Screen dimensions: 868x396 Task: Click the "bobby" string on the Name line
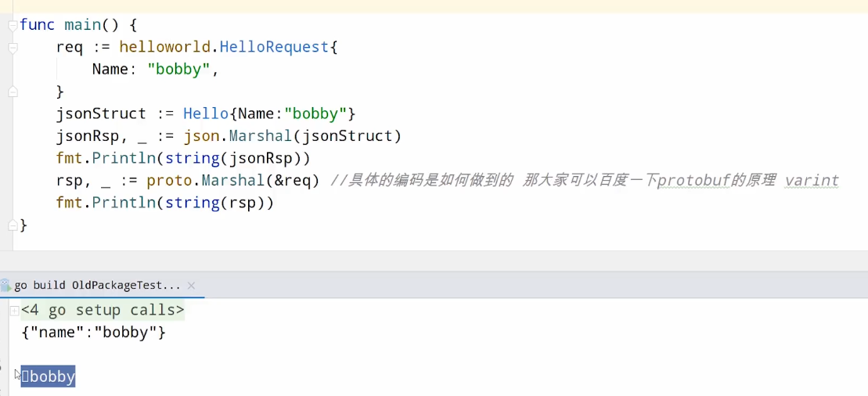(x=178, y=70)
